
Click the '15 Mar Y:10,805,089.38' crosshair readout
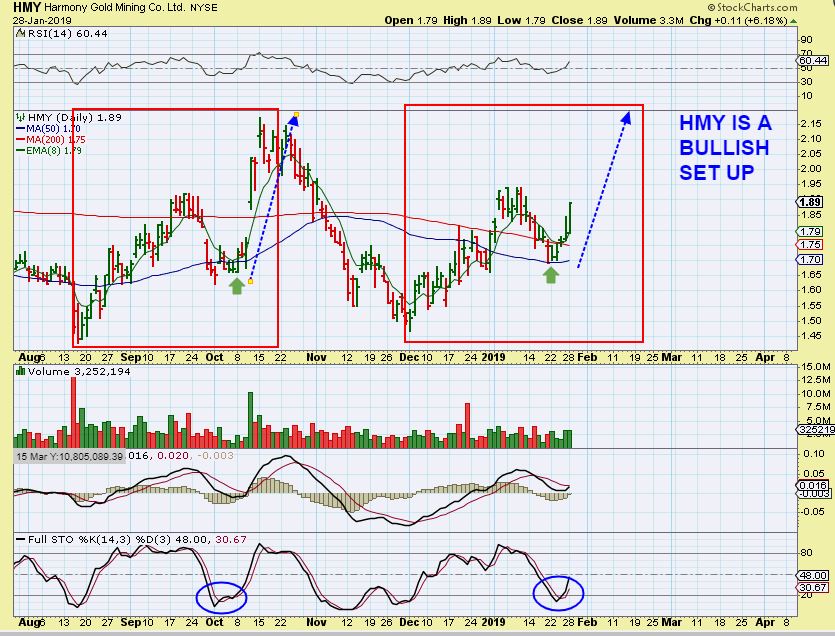(69, 456)
